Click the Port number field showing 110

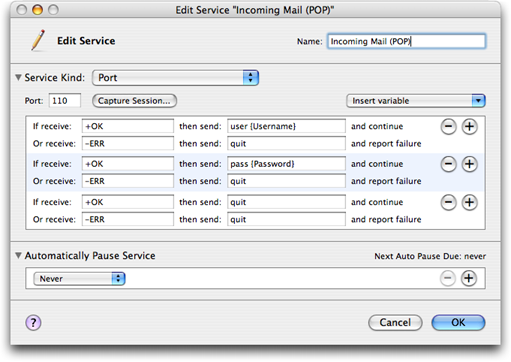[x=65, y=101]
